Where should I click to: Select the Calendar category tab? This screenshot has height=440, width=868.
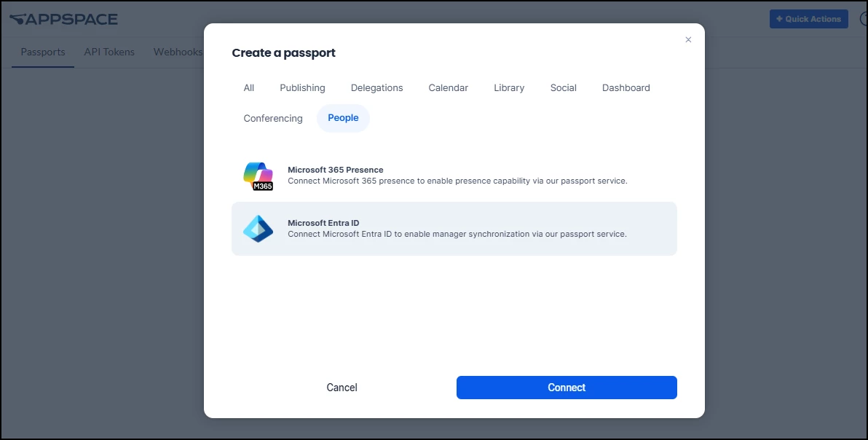(x=449, y=88)
